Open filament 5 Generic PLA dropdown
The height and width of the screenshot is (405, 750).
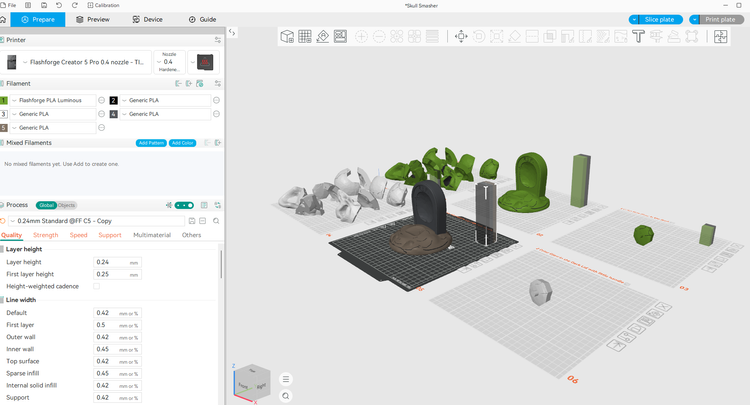click(x=53, y=128)
